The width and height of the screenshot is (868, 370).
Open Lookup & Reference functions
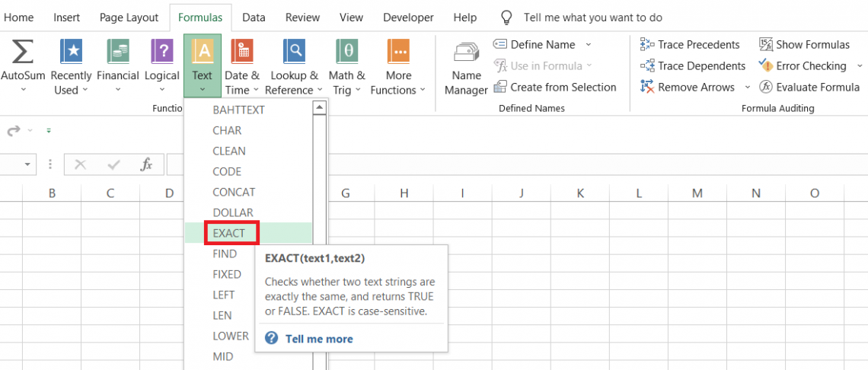click(x=294, y=52)
